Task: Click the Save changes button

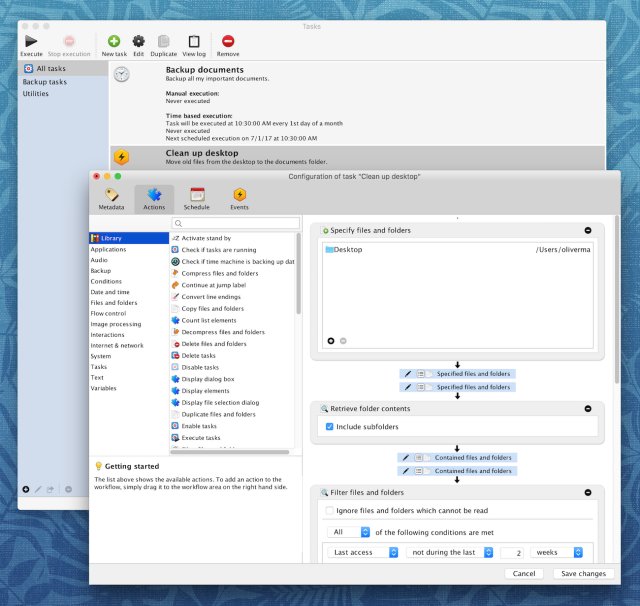Action: [582, 574]
